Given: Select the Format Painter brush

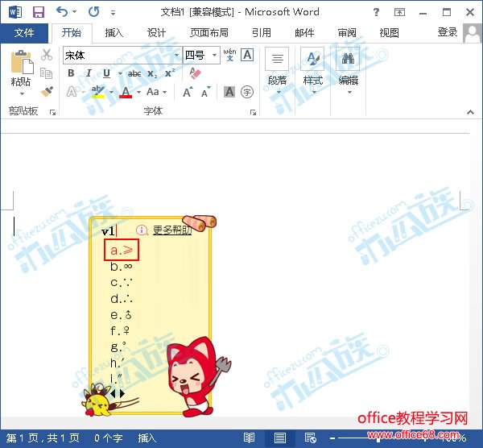Looking at the screenshot, I should point(47,91).
